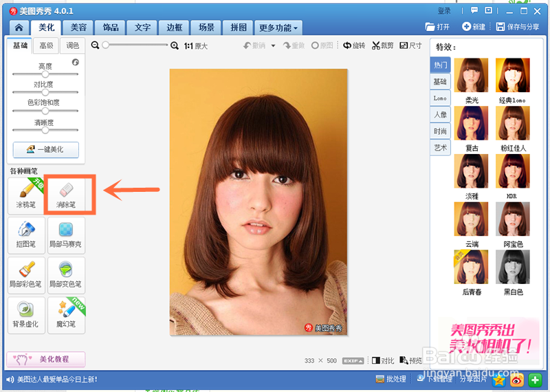
Task: Pick the 魔幻笔 magic pen tool
Action: [66, 315]
